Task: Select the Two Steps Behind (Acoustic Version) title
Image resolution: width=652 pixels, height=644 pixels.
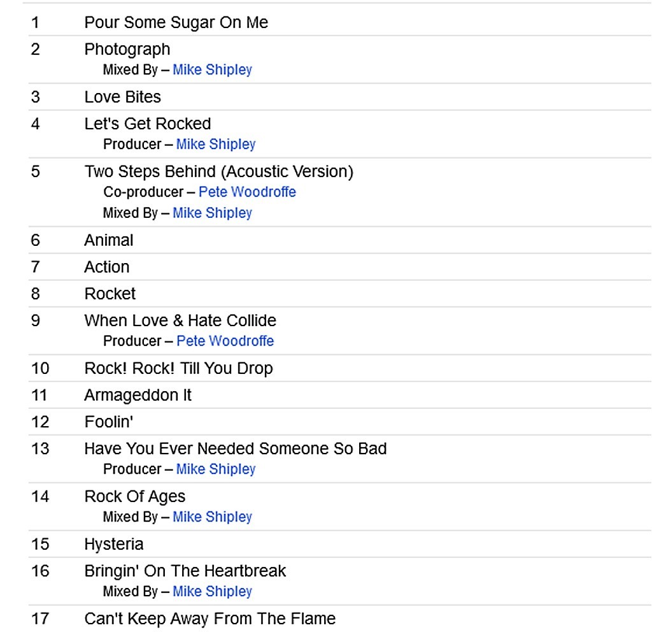Action: click(218, 172)
